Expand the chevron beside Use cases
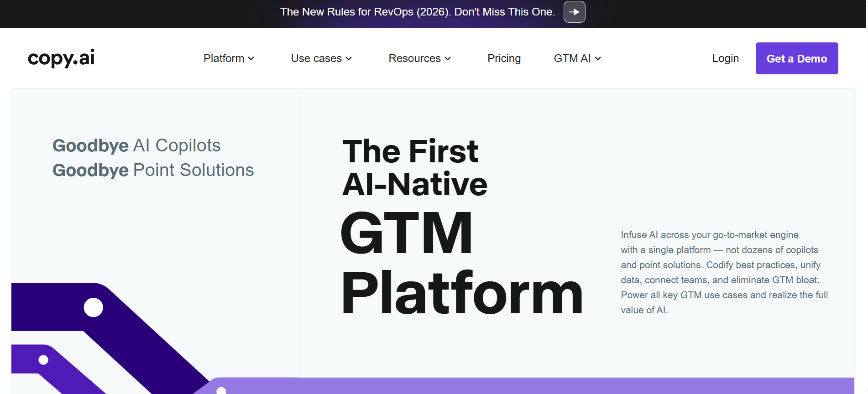 (x=349, y=58)
